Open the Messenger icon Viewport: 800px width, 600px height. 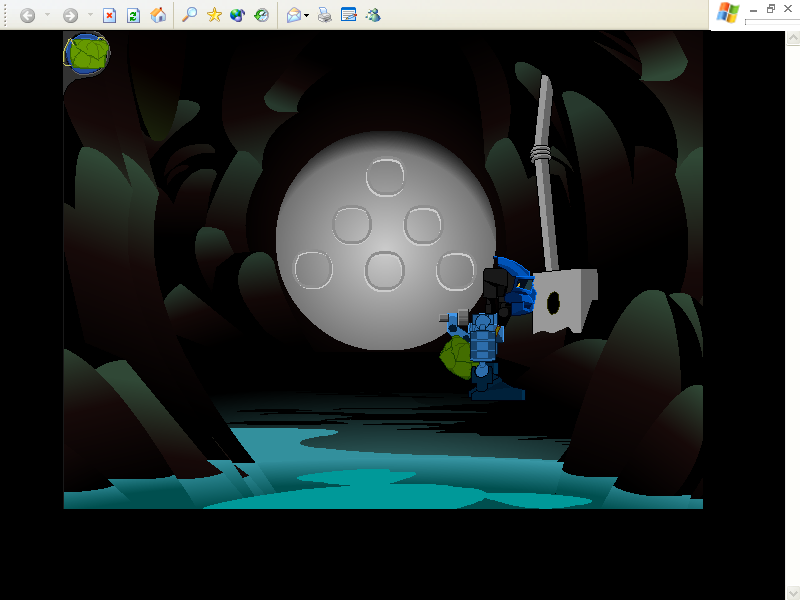click(373, 15)
